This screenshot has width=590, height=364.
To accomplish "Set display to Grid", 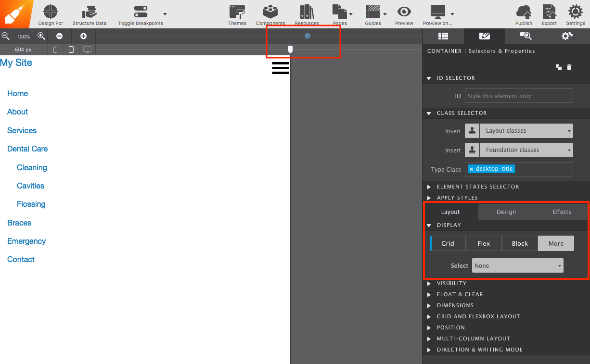I will pos(448,243).
